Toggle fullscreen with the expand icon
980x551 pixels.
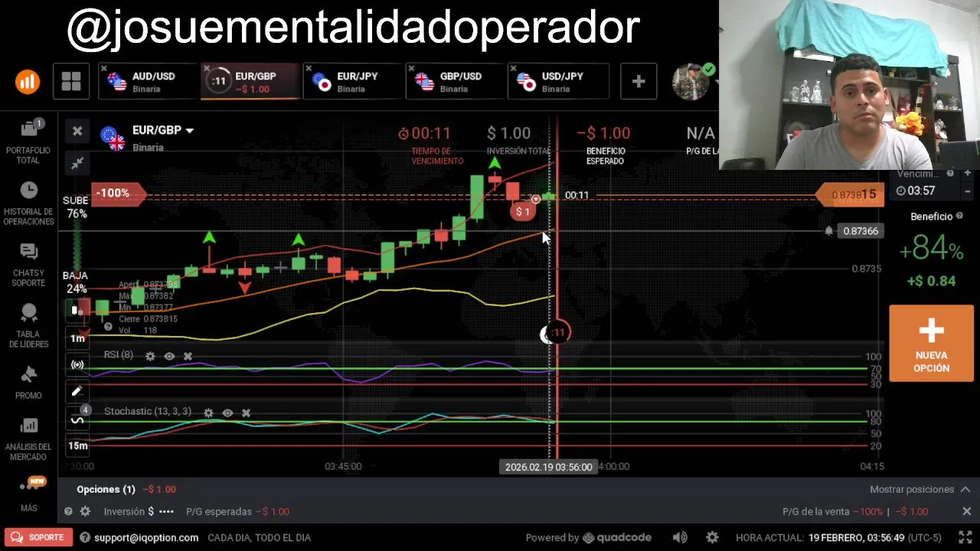click(965, 537)
